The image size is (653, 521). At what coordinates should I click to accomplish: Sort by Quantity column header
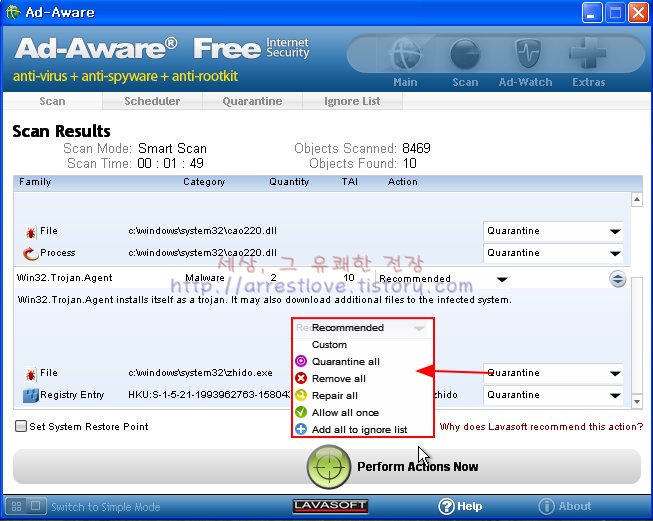point(289,182)
